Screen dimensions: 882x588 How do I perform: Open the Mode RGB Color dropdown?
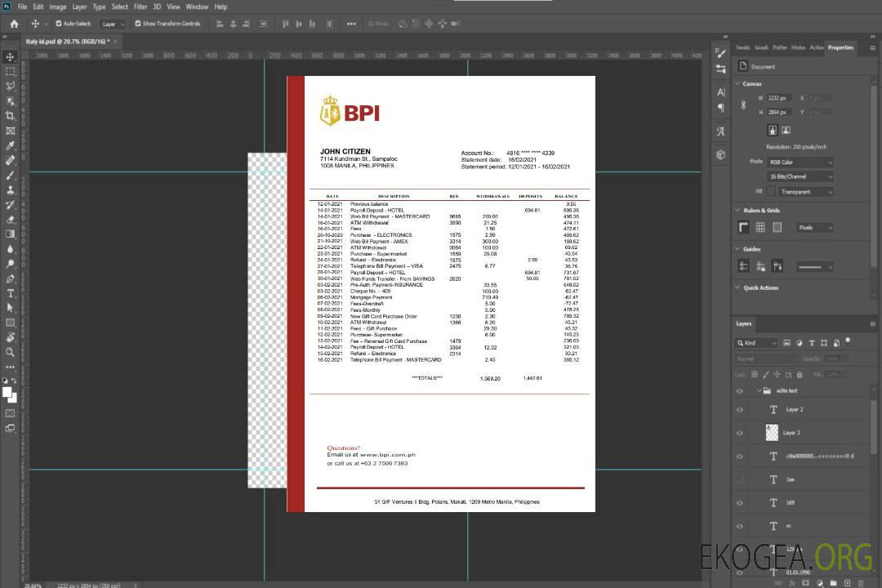click(x=800, y=162)
